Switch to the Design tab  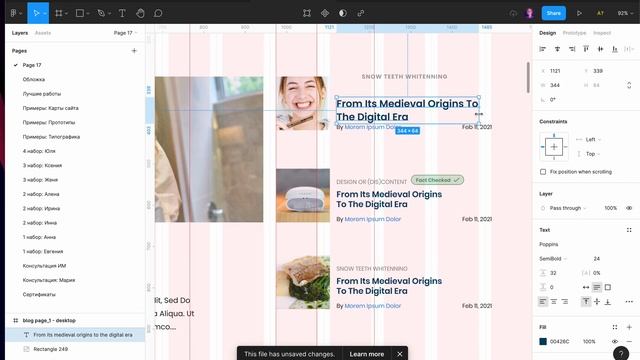pyautogui.click(x=547, y=33)
